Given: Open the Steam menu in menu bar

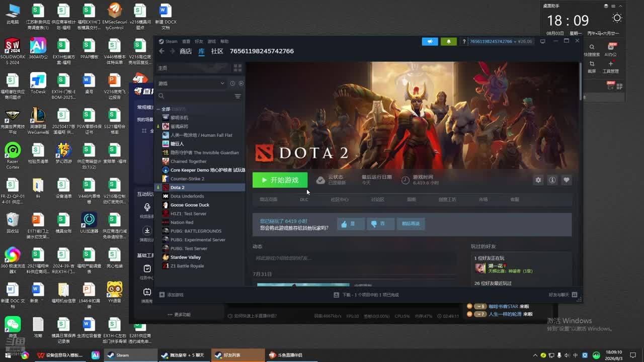Looking at the screenshot, I should click(172, 41).
